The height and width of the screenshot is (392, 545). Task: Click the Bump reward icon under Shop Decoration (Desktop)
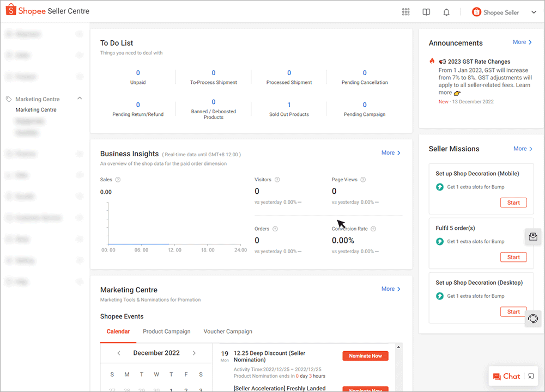[440, 296]
